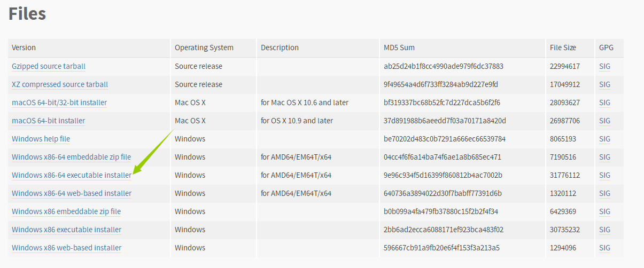
Task: Open SIG for Windows x86-64 web-based installer
Action: [x=604, y=193]
